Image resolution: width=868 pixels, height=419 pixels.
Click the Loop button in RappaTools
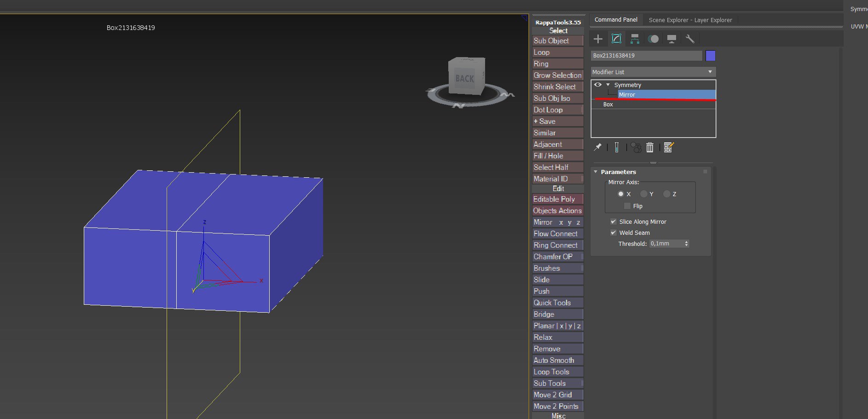click(558, 52)
